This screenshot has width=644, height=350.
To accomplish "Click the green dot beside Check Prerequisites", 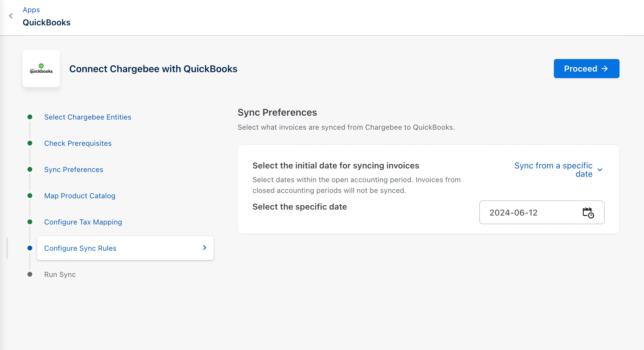I will point(30,143).
